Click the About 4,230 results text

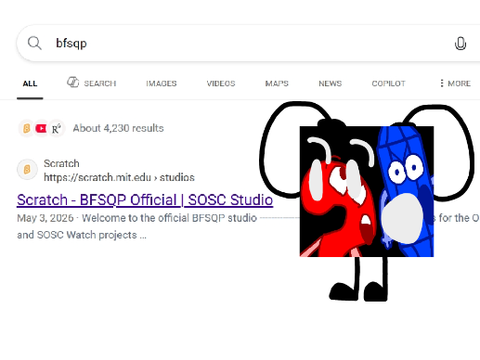(x=118, y=128)
